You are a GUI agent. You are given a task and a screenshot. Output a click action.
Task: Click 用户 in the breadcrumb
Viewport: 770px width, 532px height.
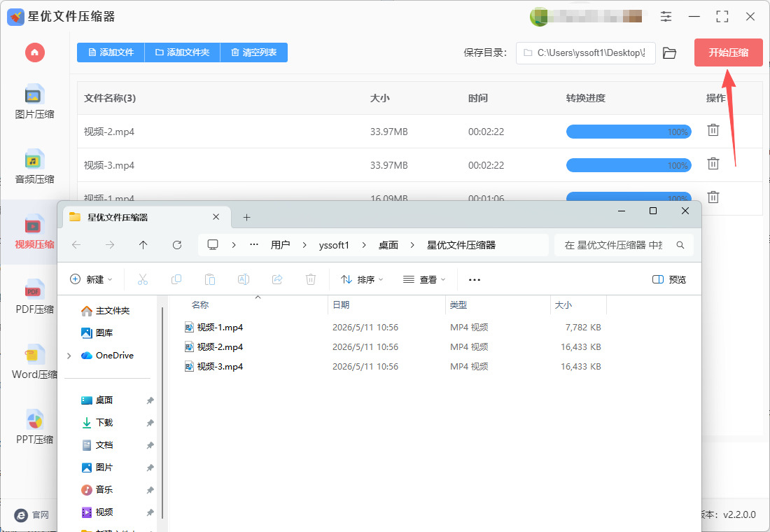click(x=281, y=244)
